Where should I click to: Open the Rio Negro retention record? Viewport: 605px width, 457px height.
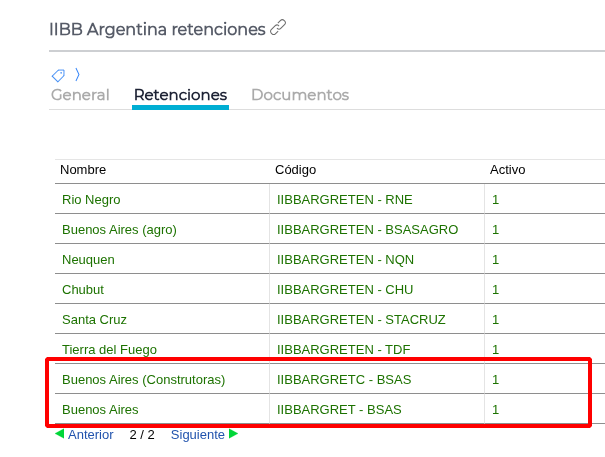[91, 200]
